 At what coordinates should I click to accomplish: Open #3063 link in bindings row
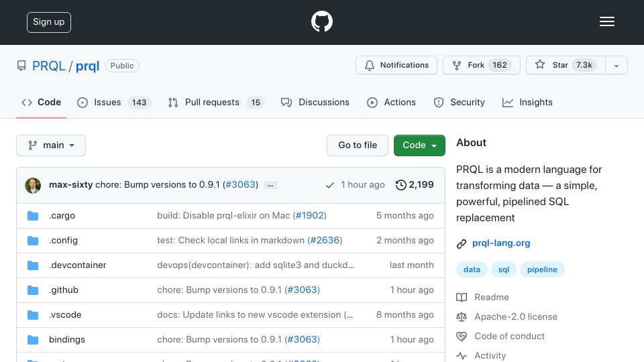[303, 339]
